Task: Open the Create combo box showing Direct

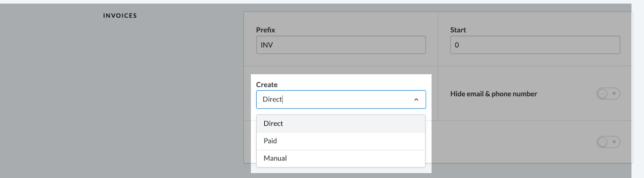Action: [x=341, y=100]
